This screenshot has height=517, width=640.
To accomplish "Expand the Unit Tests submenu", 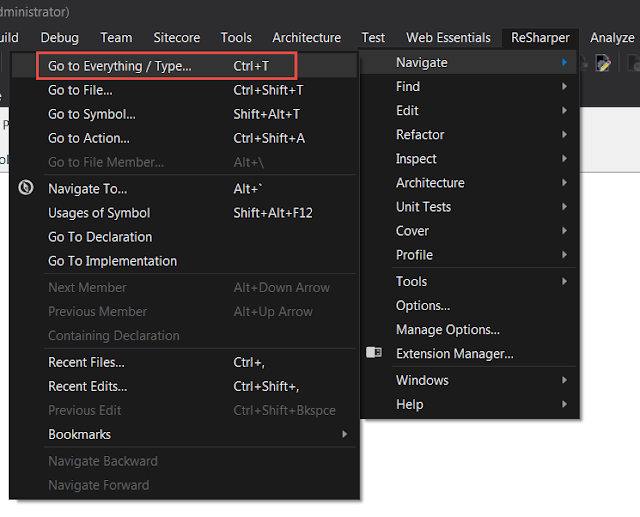I will click(469, 207).
